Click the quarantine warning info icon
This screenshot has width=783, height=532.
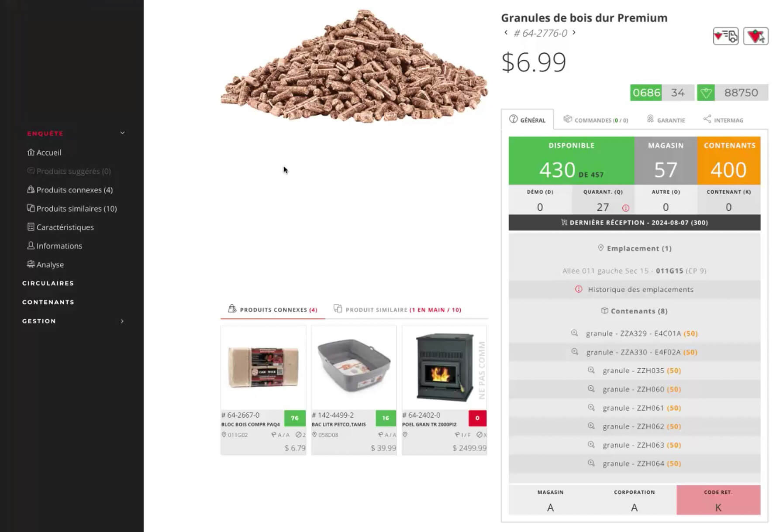625,208
